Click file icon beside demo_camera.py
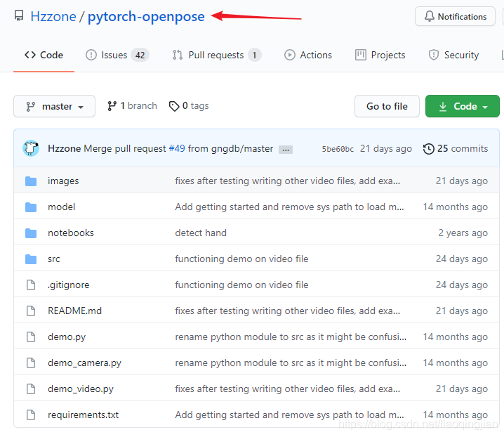Screen dimensions: 504x437 (31, 363)
